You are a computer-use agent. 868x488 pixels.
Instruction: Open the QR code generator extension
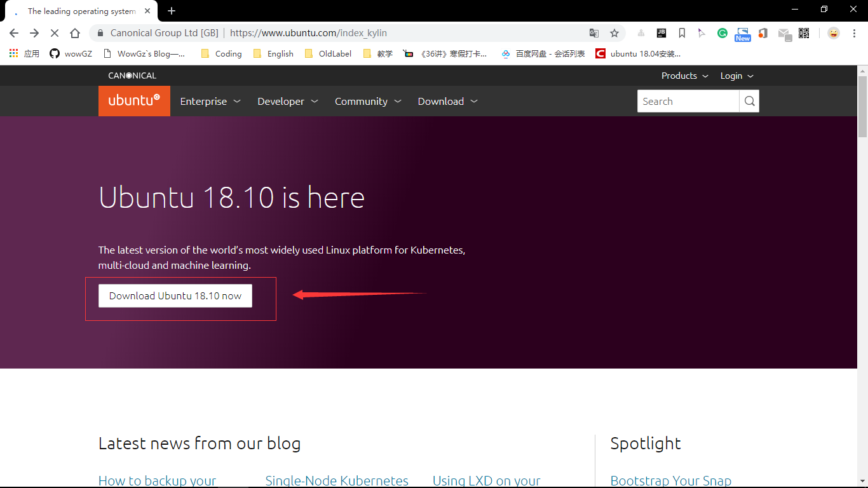click(x=804, y=33)
